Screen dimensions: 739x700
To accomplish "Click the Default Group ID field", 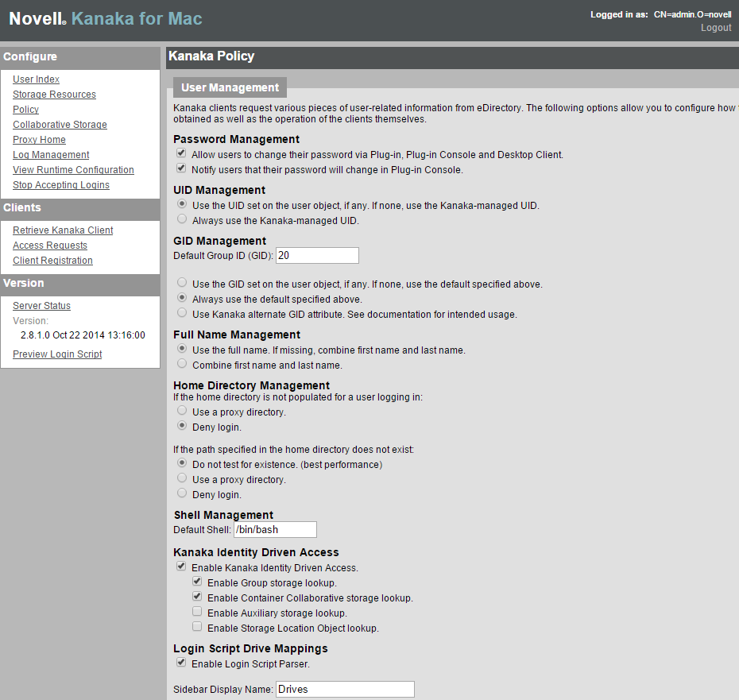I will pos(317,256).
